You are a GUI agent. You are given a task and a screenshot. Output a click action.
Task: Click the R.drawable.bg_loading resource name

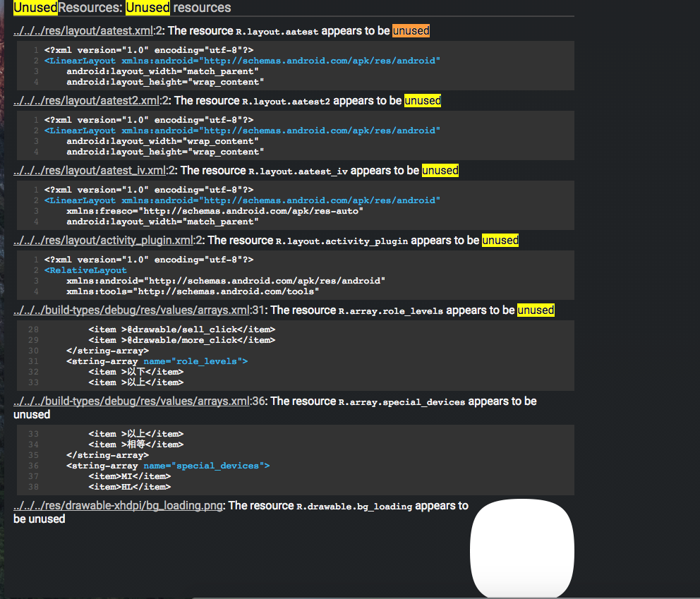coord(354,507)
